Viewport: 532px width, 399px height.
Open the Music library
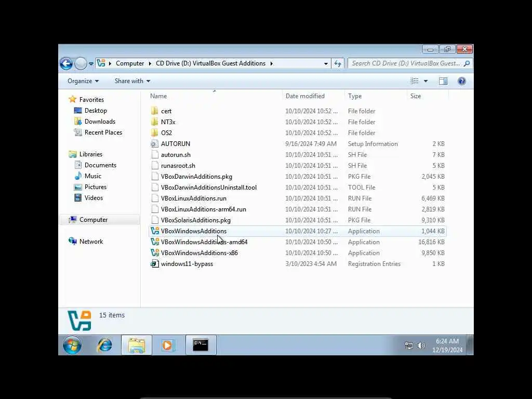pyautogui.click(x=93, y=176)
